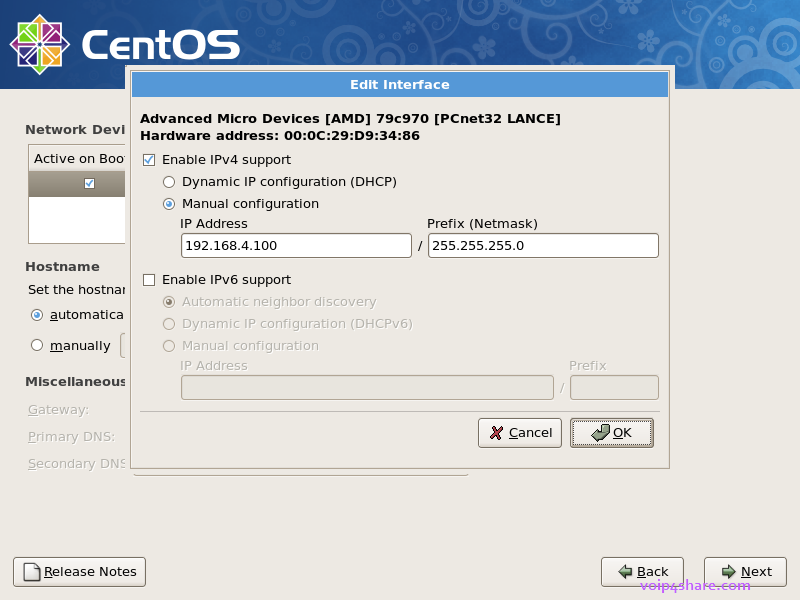Click the document icon on Release Notes button

[31, 571]
